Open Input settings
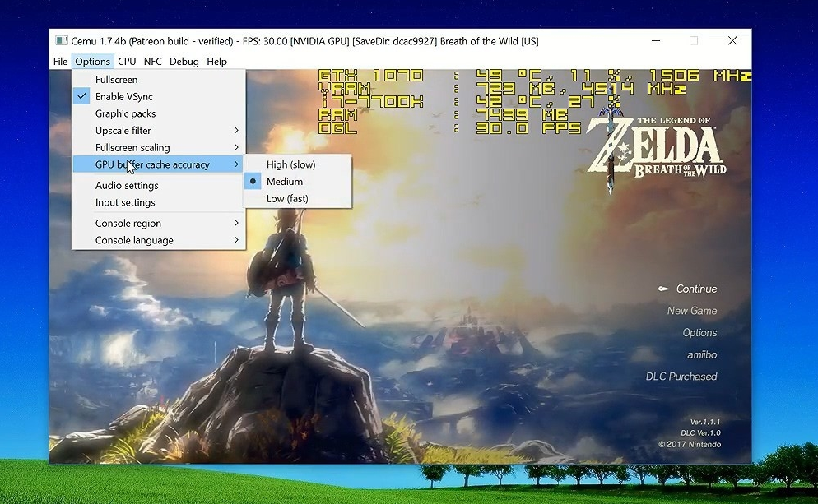Viewport: 818px width, 504px height. pyautogui.click(x=125, y=202)
